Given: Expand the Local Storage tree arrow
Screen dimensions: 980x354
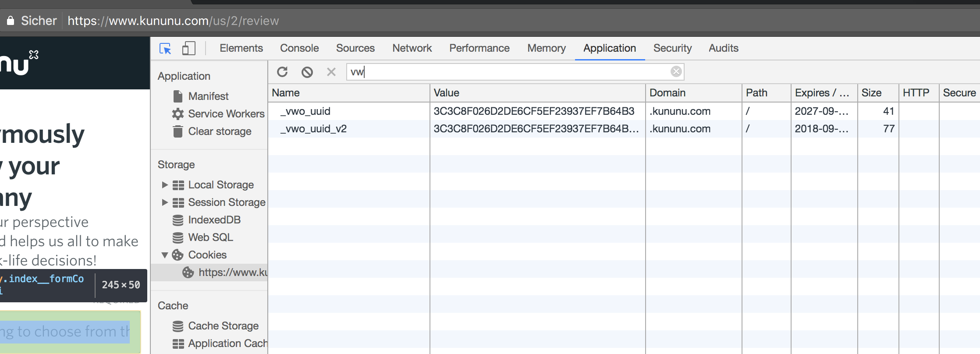Looking at the screenshot, I should 165,185.
